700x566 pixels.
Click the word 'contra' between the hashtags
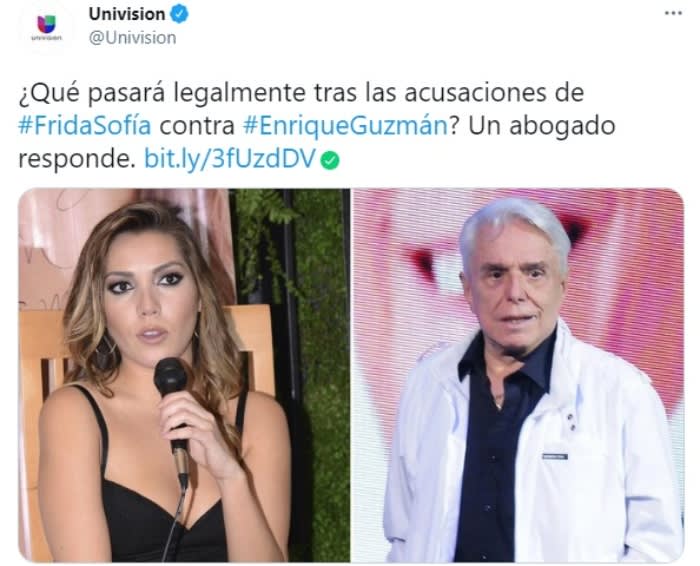click(x=197, y=126)
